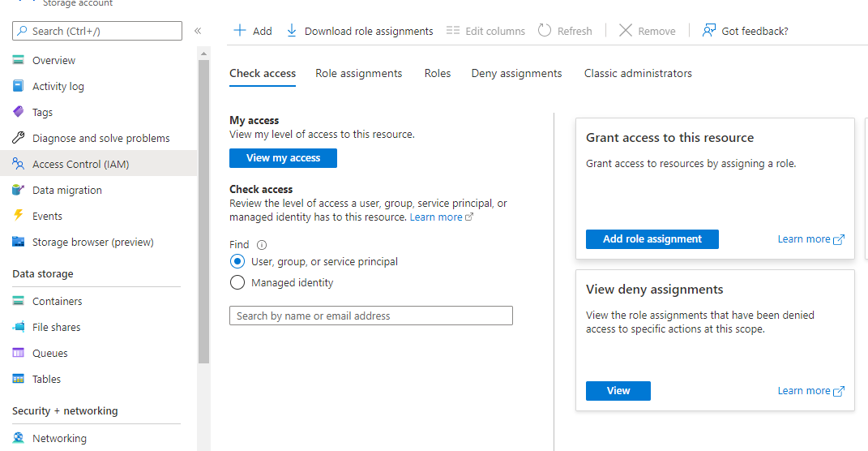Screen dimensions: 868x451
Task: Refresh the role assignments list
Action: pyautogui.click(x=566, y=31)
